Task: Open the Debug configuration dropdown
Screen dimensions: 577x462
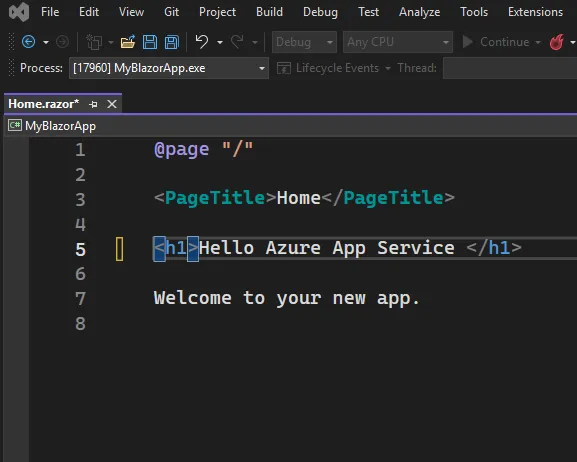Action: coord(304,42)
